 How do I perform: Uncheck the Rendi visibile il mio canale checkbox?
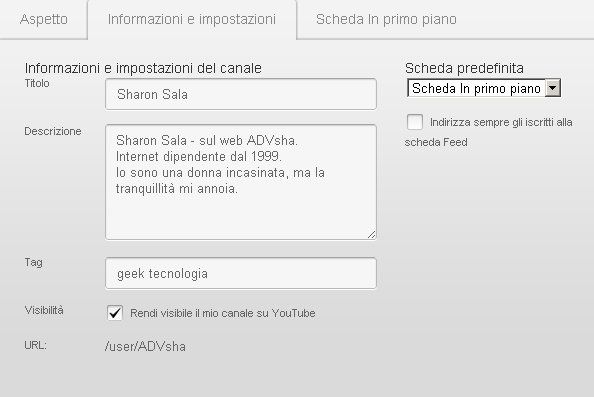[115, 313]
